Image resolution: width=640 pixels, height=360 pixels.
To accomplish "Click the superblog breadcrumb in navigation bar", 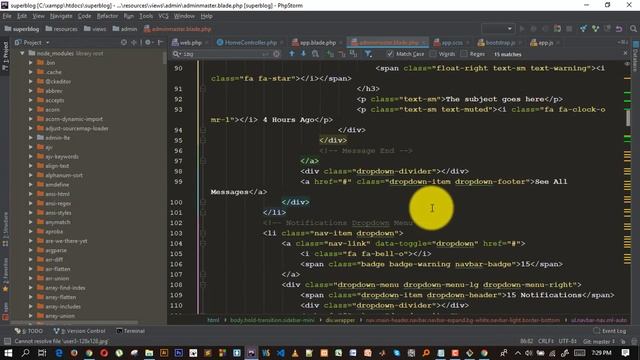I will click(22, 29).
